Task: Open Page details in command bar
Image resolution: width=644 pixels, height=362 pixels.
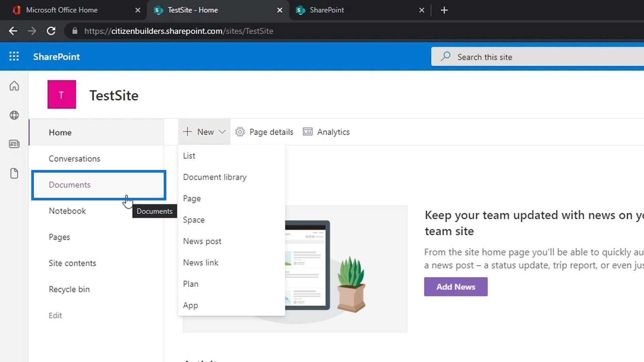Action: pos(264,132)
